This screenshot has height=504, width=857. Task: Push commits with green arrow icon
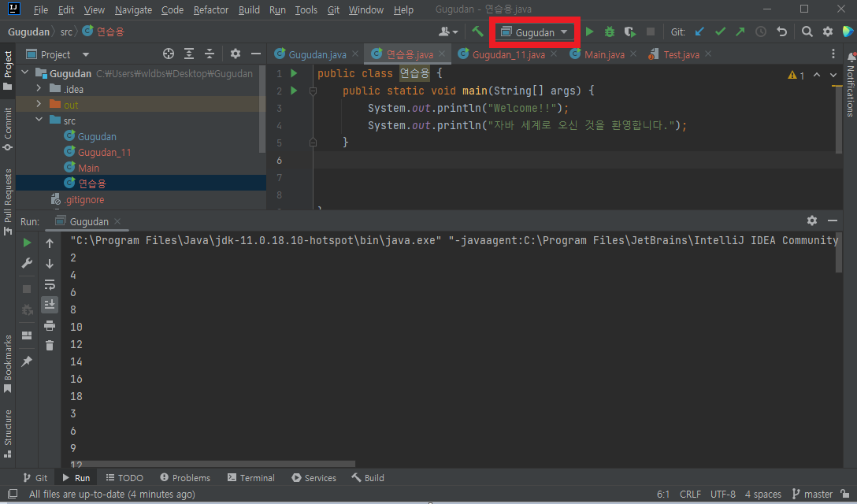pos(740,31)
